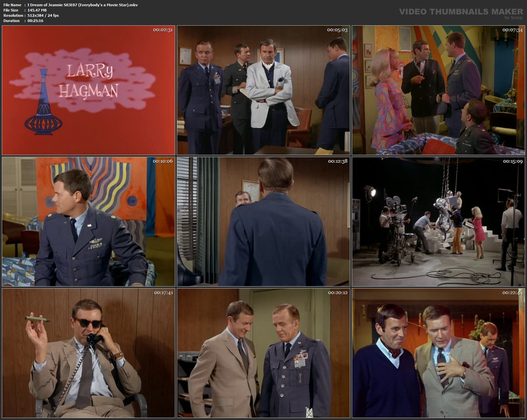Click the 00:22:44 timestamp label
527x420 pixels.
tap(512, 293)
